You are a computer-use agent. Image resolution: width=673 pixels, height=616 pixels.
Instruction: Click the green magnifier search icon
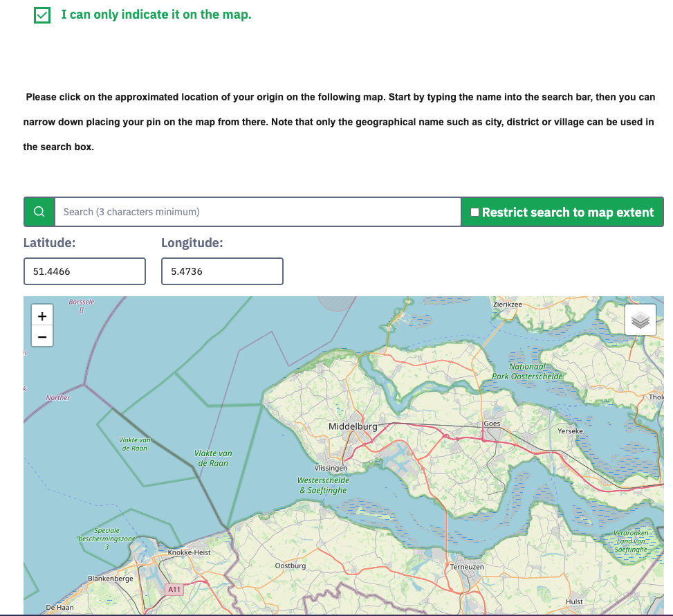(x=39, y=212)
